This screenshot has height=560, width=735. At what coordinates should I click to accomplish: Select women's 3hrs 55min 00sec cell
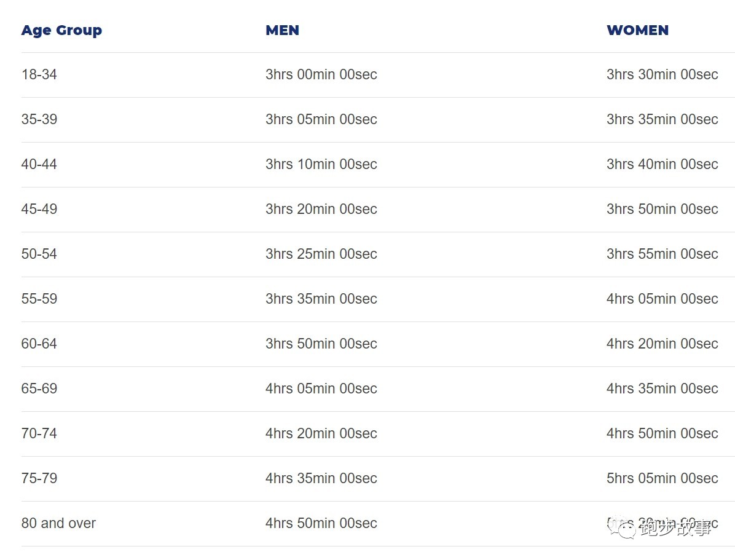(x=662, y=254)
